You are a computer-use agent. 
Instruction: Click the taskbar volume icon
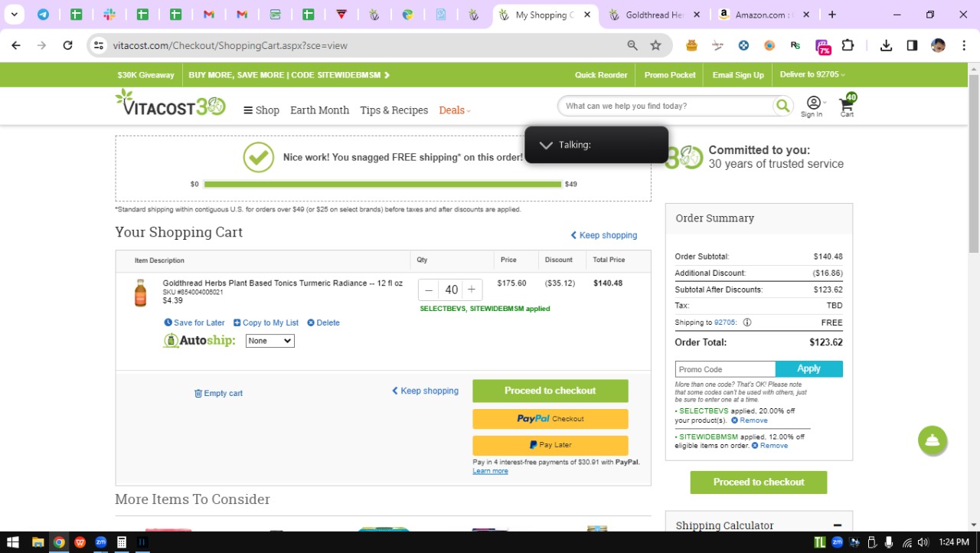(923, 542)
